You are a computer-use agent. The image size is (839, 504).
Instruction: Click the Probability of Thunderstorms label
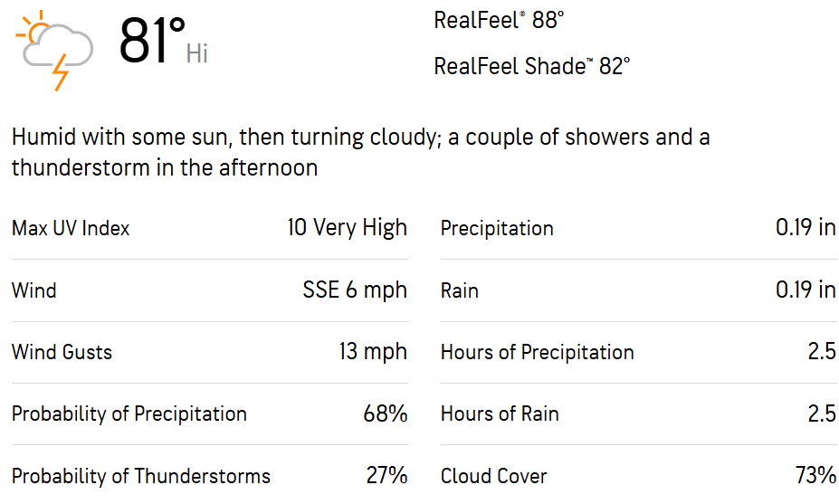141,476
